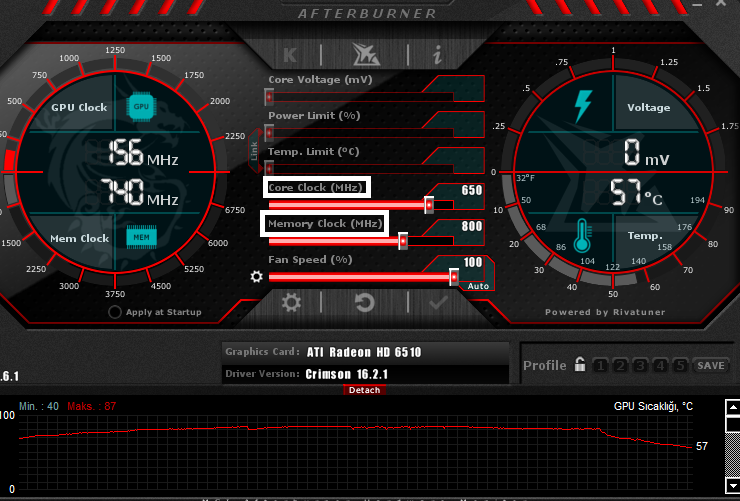
Task: Click the Core Clock (MHz) label
Action: coord(315,187)
